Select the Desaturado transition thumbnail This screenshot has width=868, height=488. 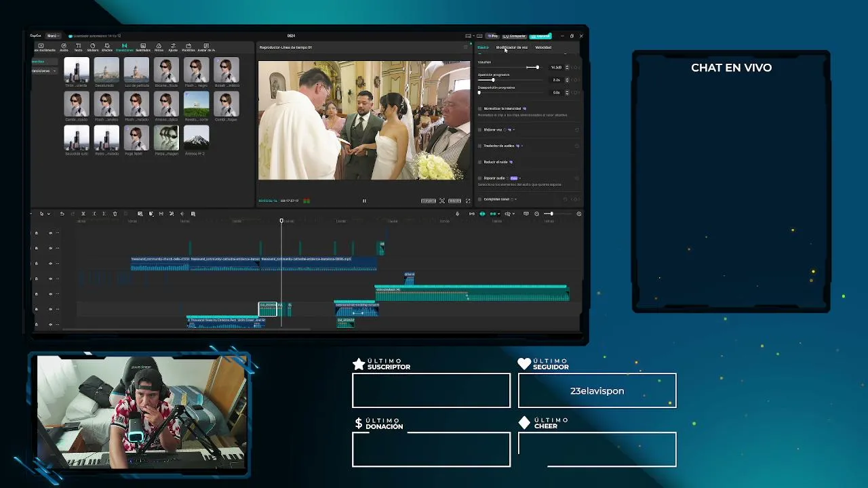coord(106,70)
